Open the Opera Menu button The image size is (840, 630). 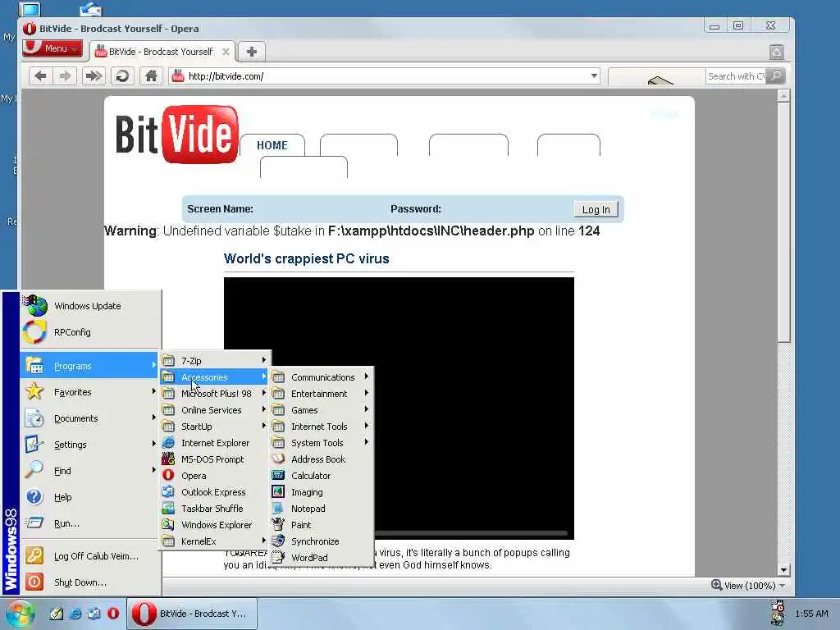pyautogui.click(x=52, y=48)
